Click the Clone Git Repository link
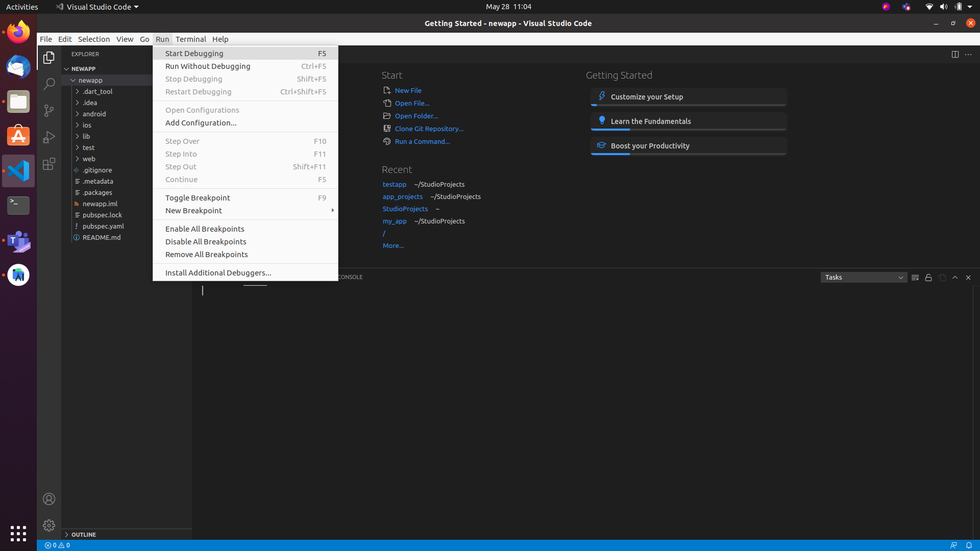This screenshot has height=551, width=980. [429, 129]
